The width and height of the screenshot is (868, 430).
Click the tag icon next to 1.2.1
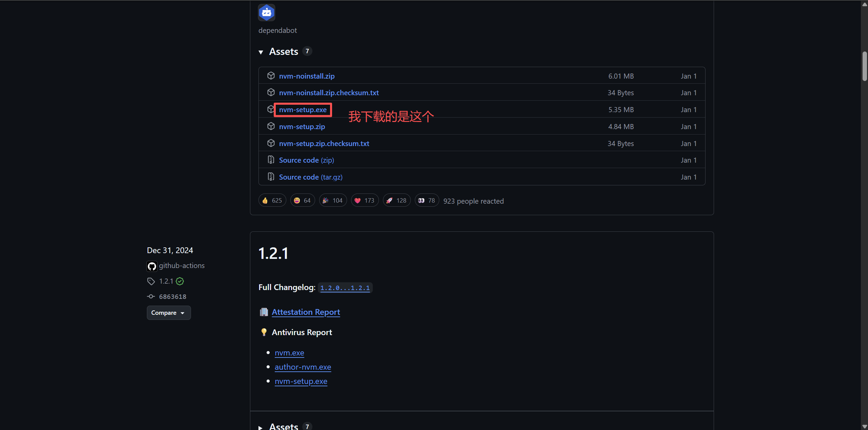(x=151, y=281)
